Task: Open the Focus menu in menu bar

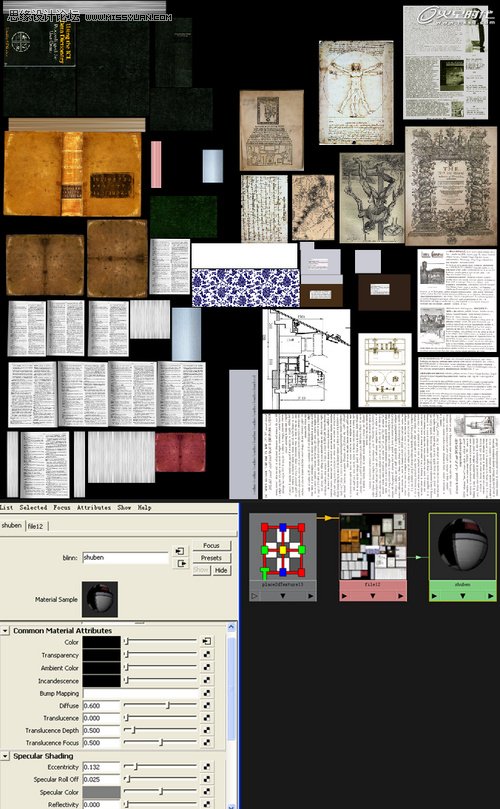Action: tap(62, 508)
